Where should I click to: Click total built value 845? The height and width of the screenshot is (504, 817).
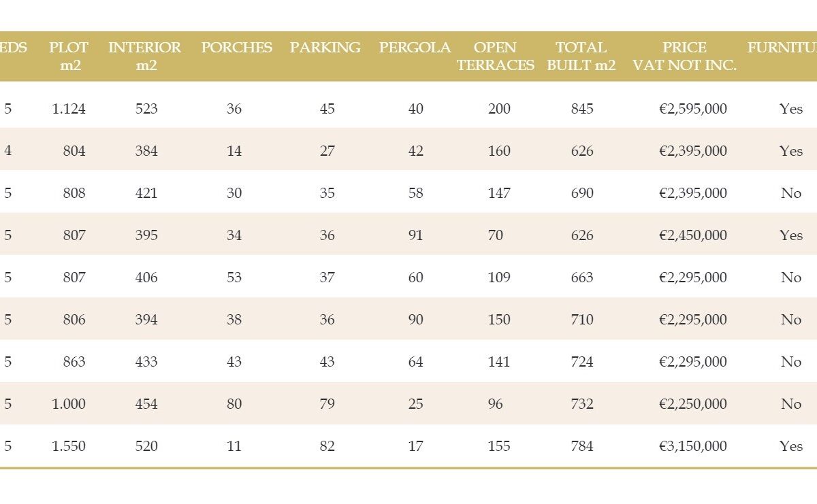[582, 109]
